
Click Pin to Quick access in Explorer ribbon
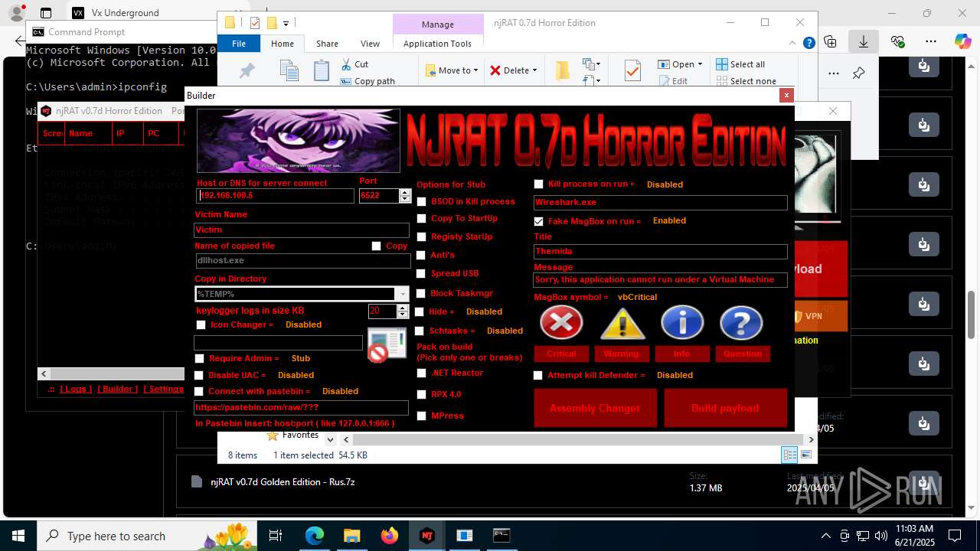click(x=247, y=71)
